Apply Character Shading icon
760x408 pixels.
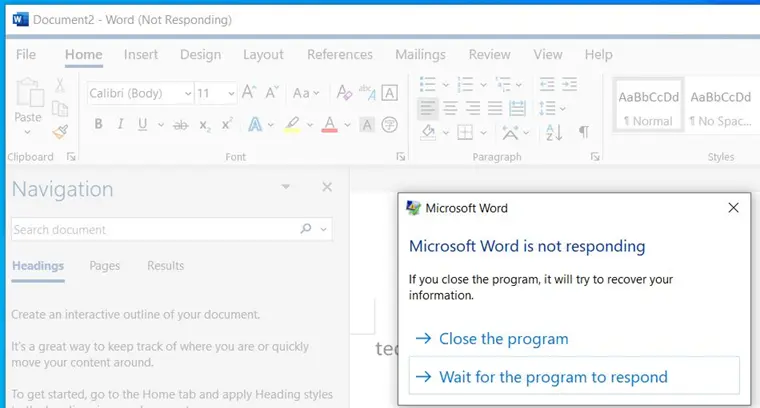[x=367, y=125]
